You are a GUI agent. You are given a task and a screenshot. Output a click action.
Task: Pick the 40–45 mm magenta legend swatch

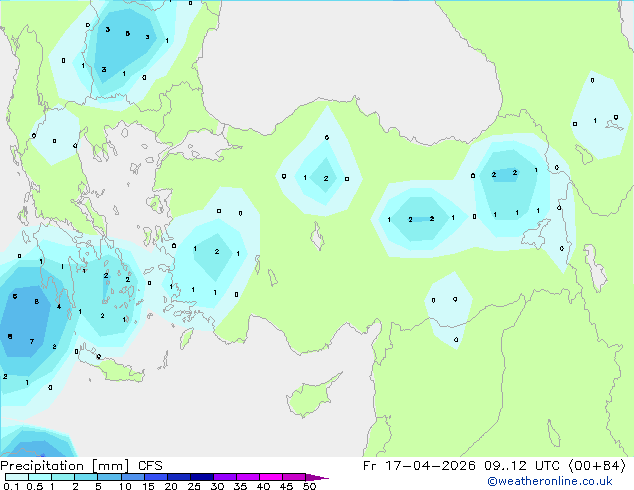(271, 477)
